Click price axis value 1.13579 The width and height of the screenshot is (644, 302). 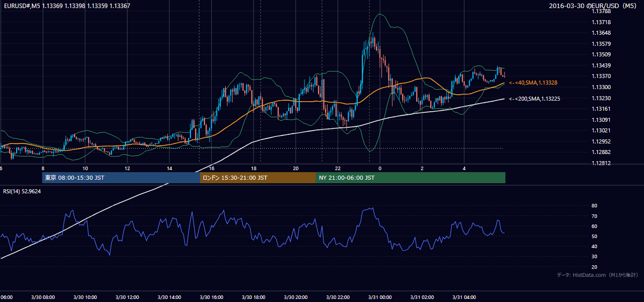(x=602, y=44)
